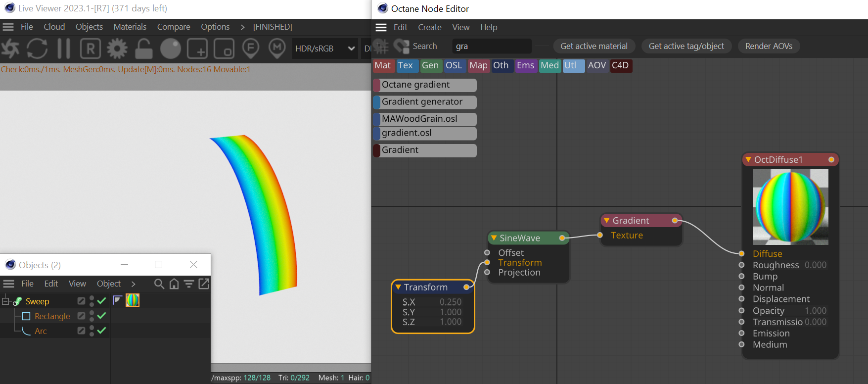Image resolution: width=868 pixels, height=384 pixels.
Task: Open the Node Editor Help menu
Action: pyautogui.click(x=489, y=27)
